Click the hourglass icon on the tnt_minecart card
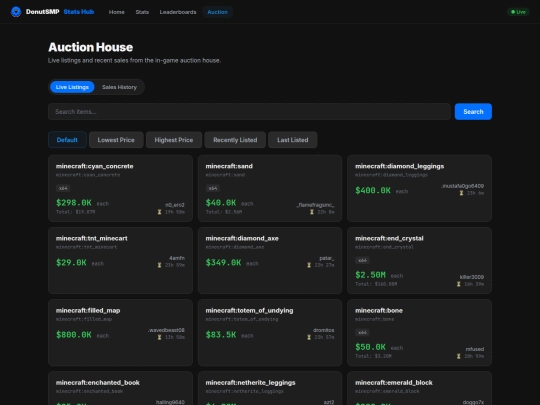The image size is (540, 405). (159, 265)
